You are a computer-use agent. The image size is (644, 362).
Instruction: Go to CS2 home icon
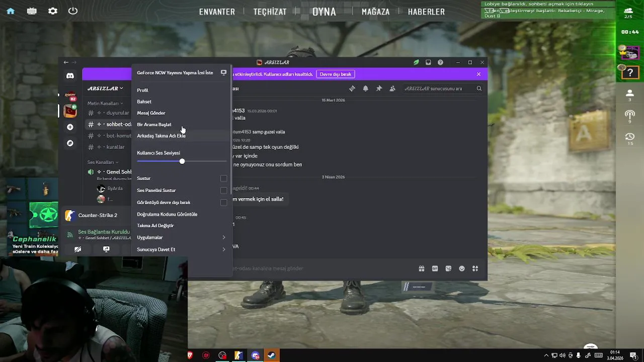coord(10,11)
